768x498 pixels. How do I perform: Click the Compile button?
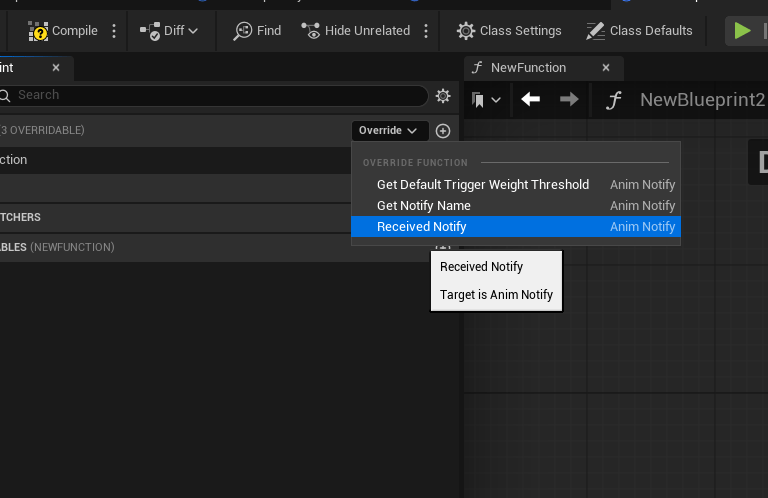point(63,31)
